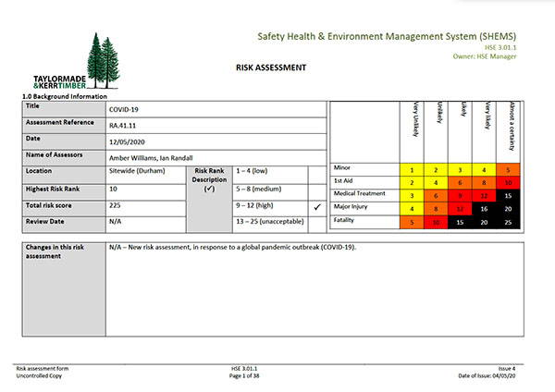
Task: Click the yellow matrix cell numbered 1
Action: pos(412,170)
